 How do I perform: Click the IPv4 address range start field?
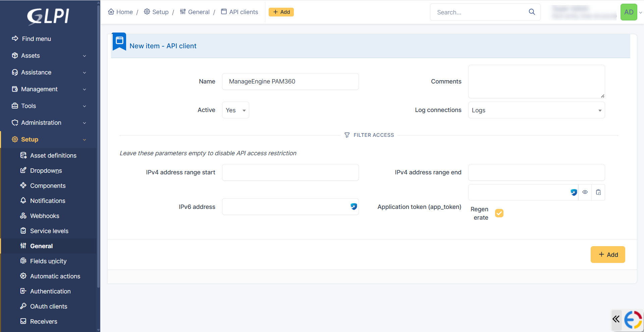290,172
